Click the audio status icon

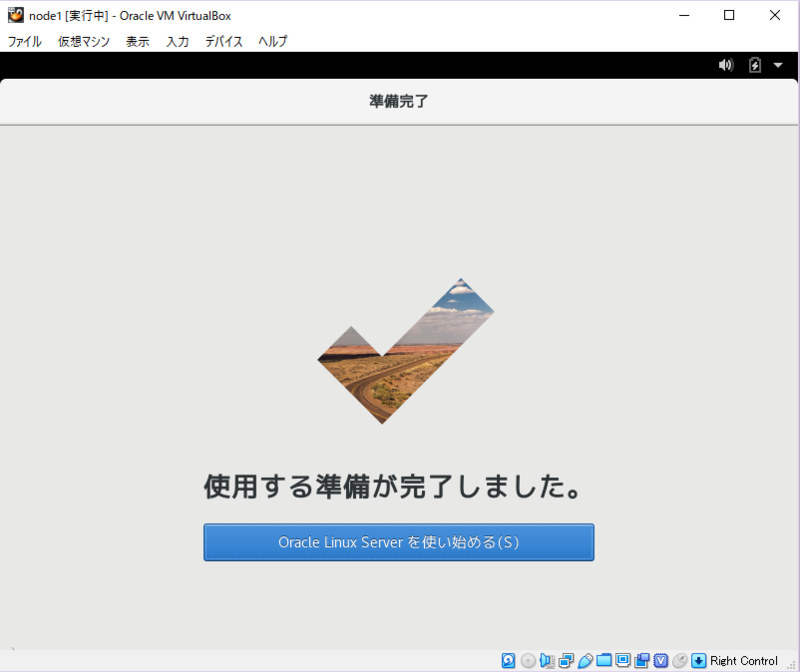point(547,661)
